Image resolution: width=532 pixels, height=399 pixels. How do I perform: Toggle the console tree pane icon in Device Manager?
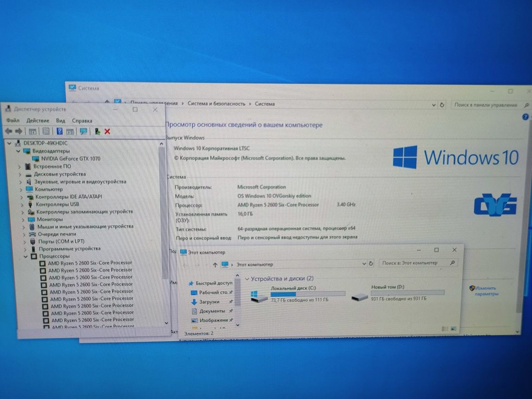pyautogui.click(x=33, y=132)
